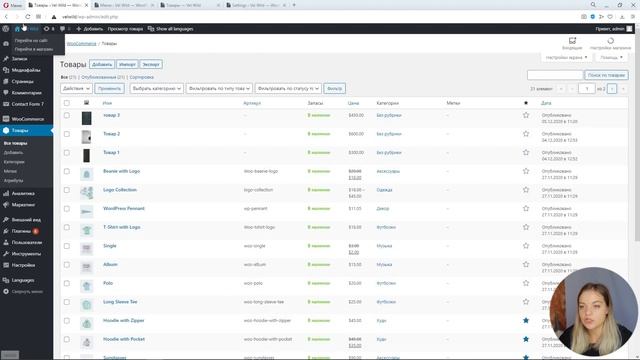Viewport: 640px width, 360px height.
Task: Click Show all languages in admin bar
Action: pyautogui.click(x=170, y=29)
